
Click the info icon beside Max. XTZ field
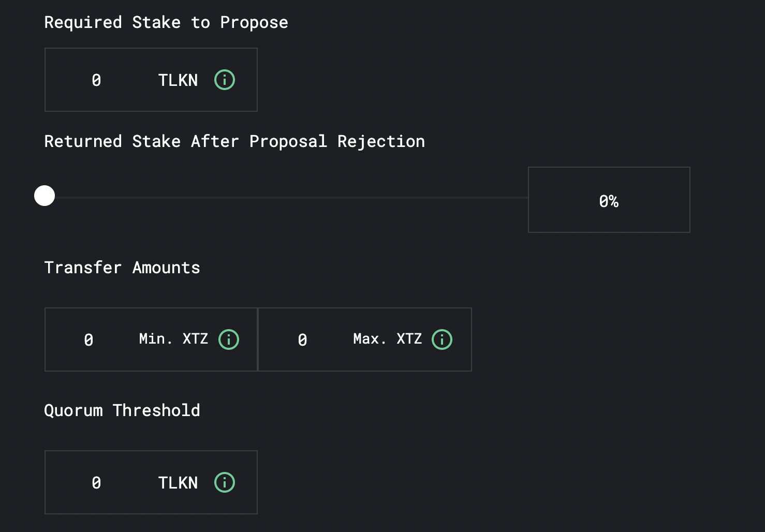tap(442, 339)
